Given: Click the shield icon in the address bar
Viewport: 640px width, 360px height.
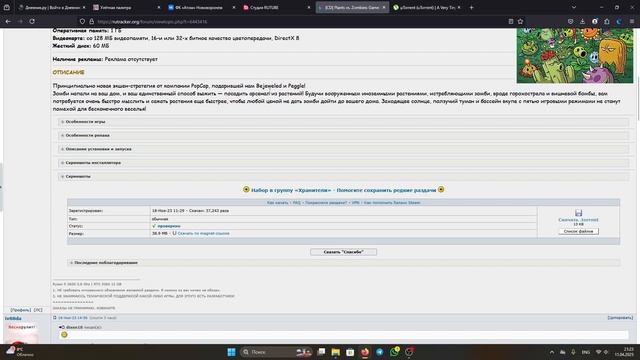Looking at the screenshot, I should click(x=82, y=21).
